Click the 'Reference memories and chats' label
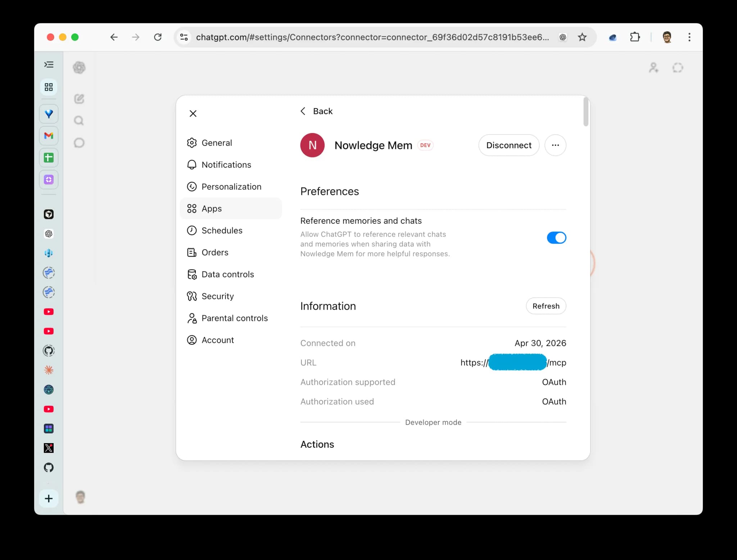This screenshot has width=737, height=560. pos(361,221)
